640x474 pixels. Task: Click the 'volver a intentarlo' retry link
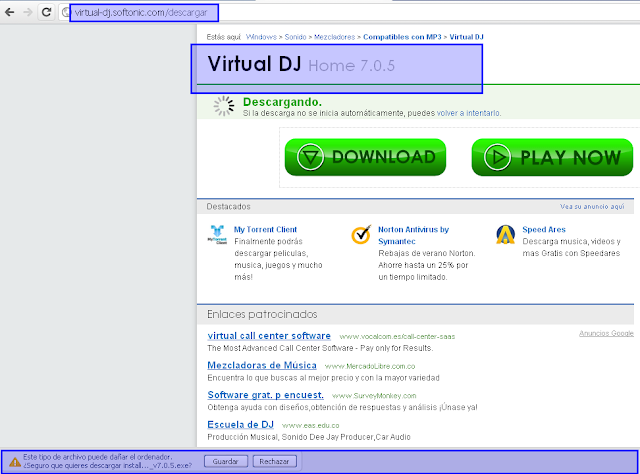coord(469,113)
